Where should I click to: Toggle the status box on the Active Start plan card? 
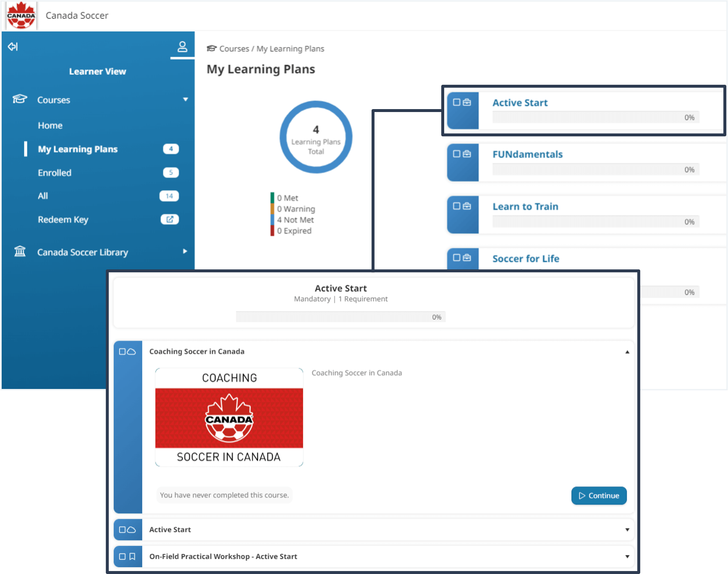click(x=457, y=102)
